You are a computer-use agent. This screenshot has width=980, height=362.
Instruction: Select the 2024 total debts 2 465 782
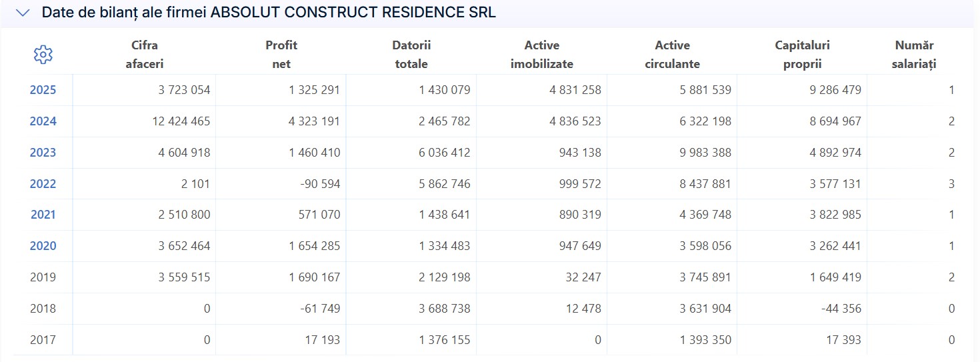[x=445, y=121]
